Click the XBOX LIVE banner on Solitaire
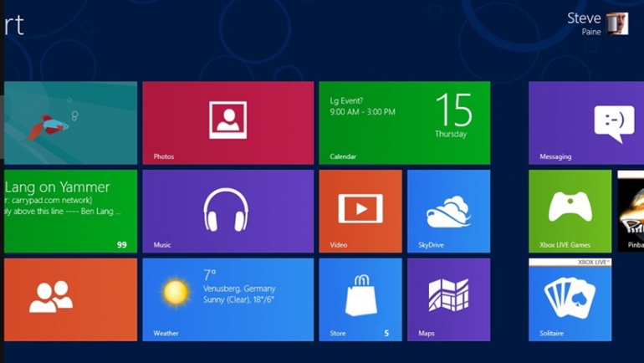644x363 pixels. (570, 262)
